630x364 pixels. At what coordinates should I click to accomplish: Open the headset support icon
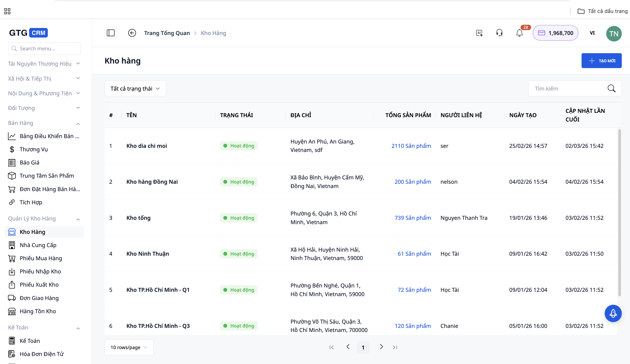click(x=499, y=33)
